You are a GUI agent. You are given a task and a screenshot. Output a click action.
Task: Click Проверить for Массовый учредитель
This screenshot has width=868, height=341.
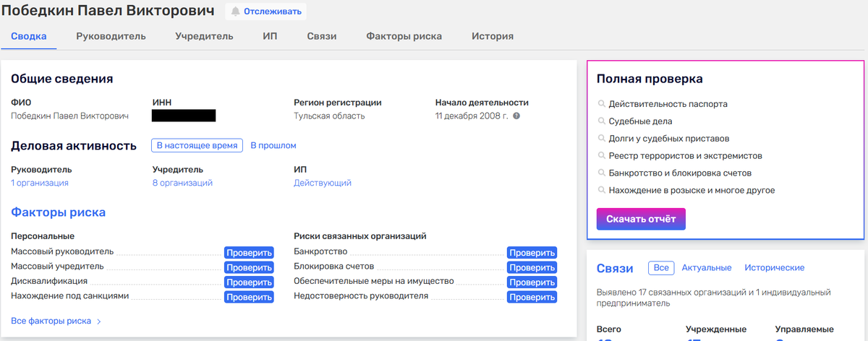tap(249, 267)
